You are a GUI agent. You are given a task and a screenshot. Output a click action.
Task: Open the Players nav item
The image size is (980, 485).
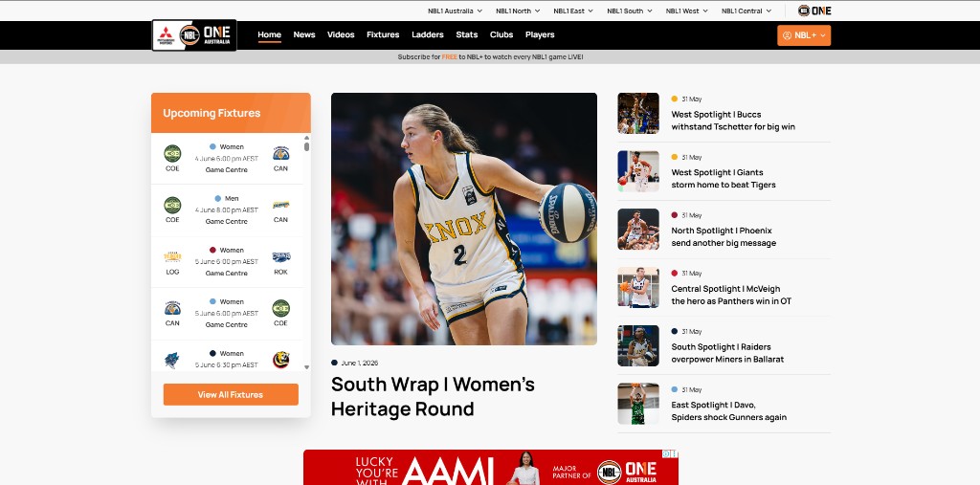540,35
